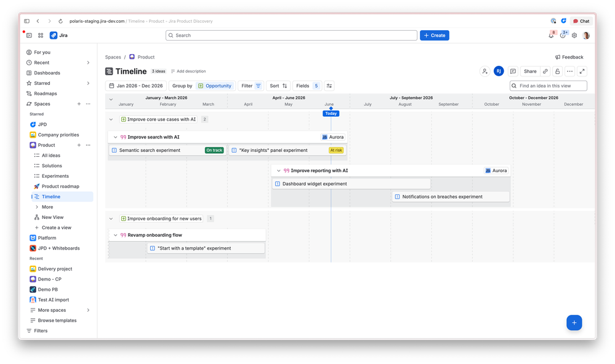615x364 pixels.
Task: Open Notifications on breaches experiment bar
Action: coord(450,197)
